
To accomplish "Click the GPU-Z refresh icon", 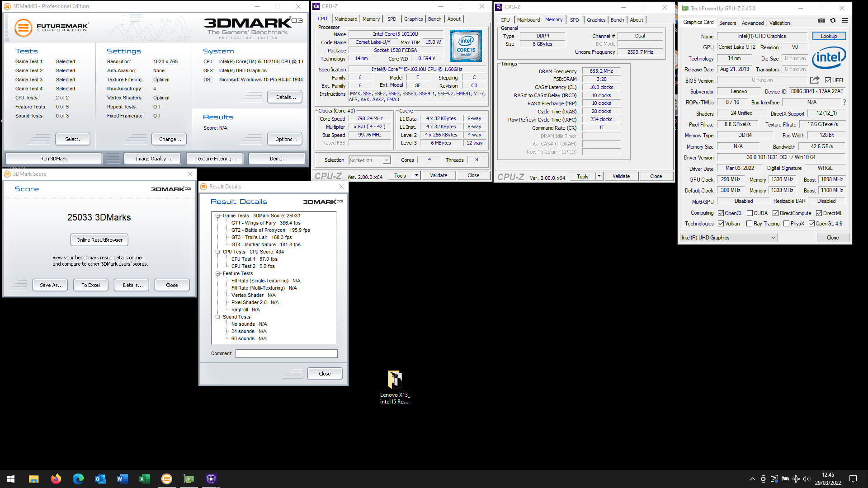I will [x=833, y=20].
